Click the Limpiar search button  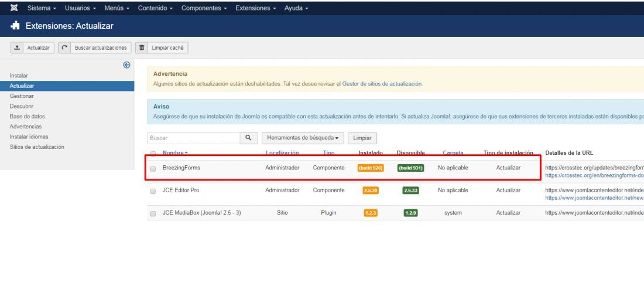[x=362, y=138]
